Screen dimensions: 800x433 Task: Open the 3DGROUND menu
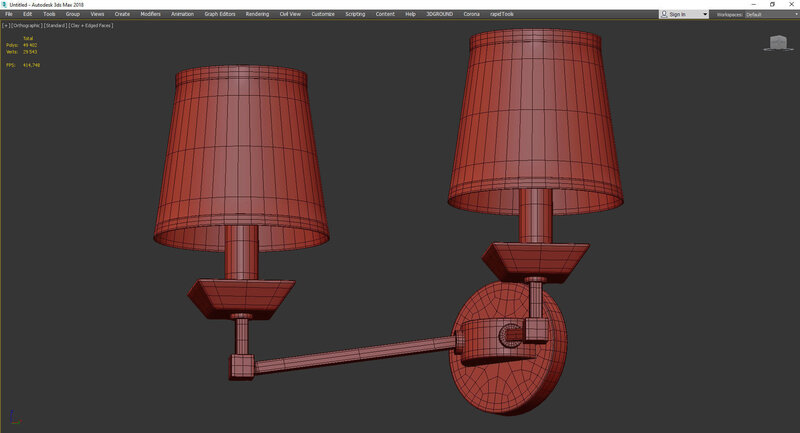coord(437,14)
